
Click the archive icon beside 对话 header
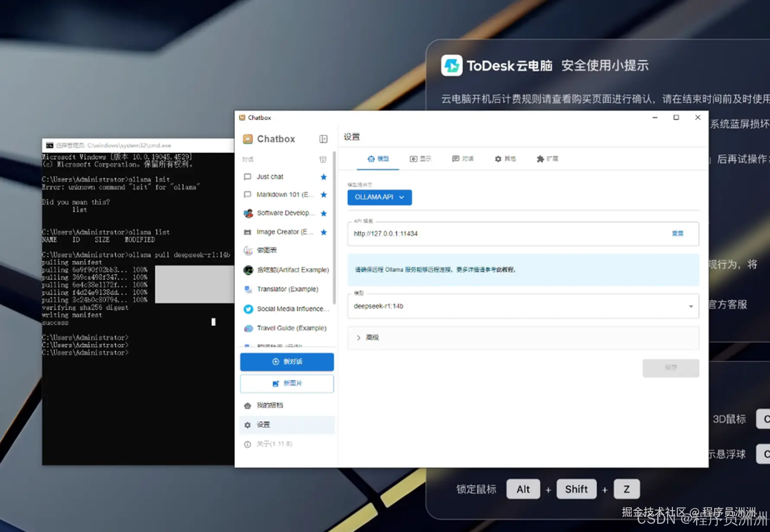[323, 159]
